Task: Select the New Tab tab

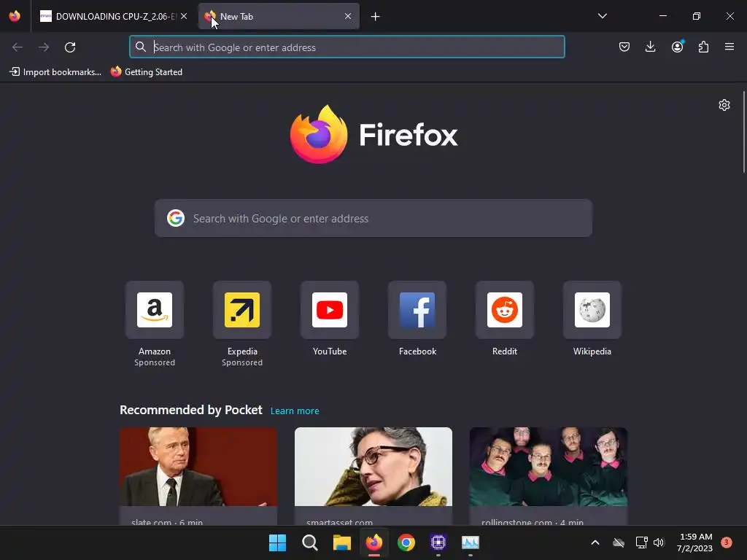Action: tap(279, 16)
